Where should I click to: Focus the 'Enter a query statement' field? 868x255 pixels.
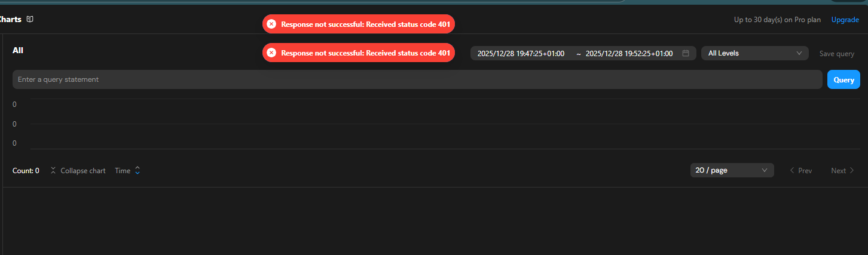tap(417, 79)
